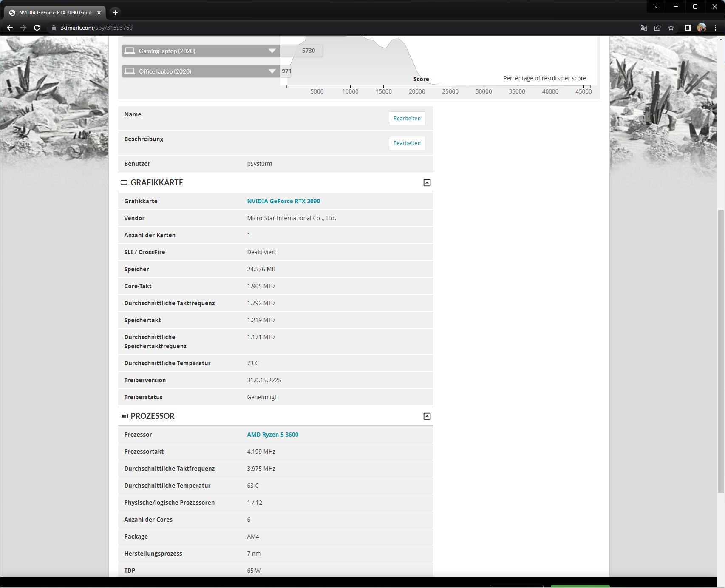Viewport: 725px width, 588px height.
Task: Open the Chrome profile avatar
Action: (x=702, y=28)
